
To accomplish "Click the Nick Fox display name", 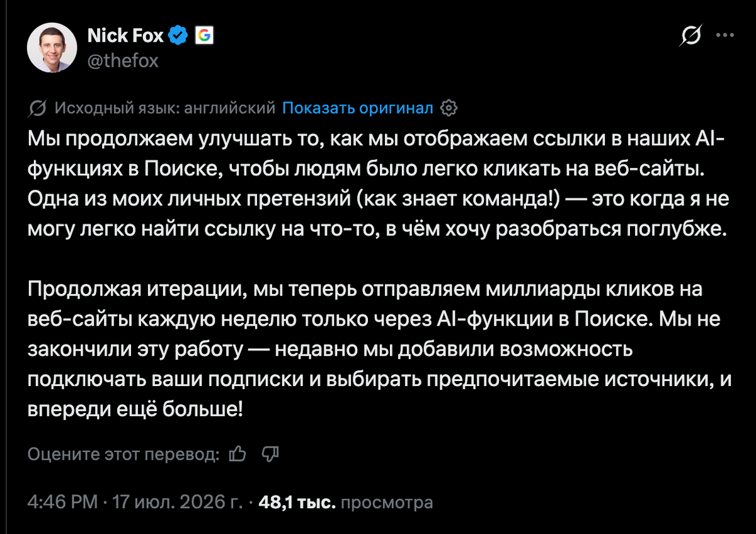I will coord(125,37).
